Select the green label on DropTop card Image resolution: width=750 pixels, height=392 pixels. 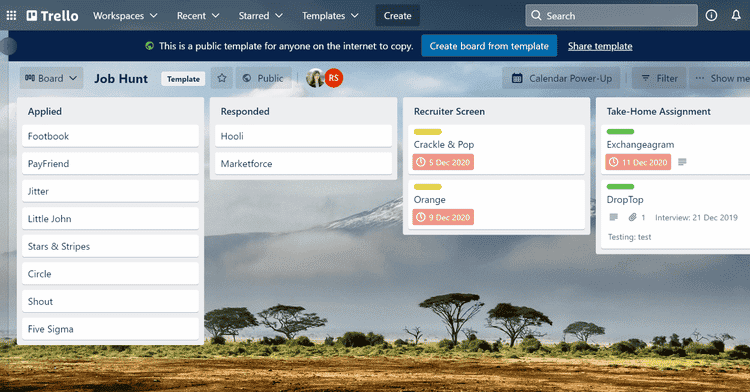pyautogui.click(x=620, y=187)
